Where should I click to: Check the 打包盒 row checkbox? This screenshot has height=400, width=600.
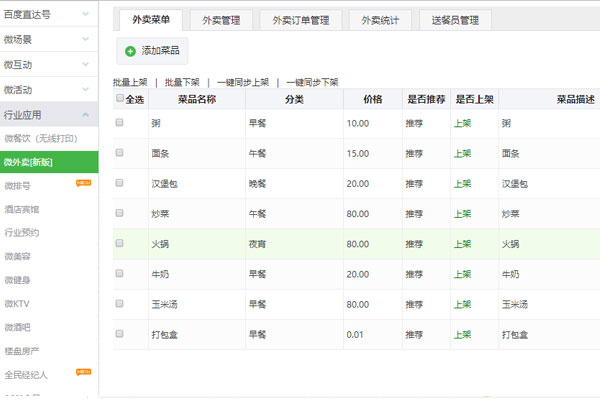pos(119,334)
